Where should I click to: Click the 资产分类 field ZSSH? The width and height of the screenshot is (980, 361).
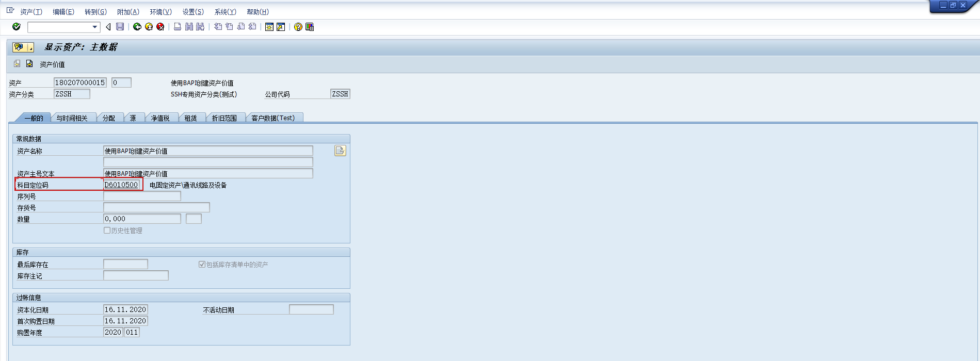[72, 94]
